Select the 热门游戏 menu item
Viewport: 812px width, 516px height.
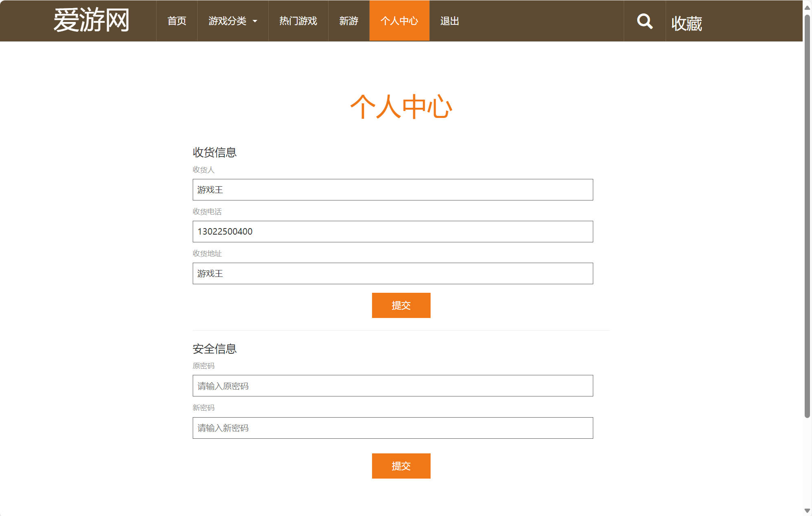(298, 21)
